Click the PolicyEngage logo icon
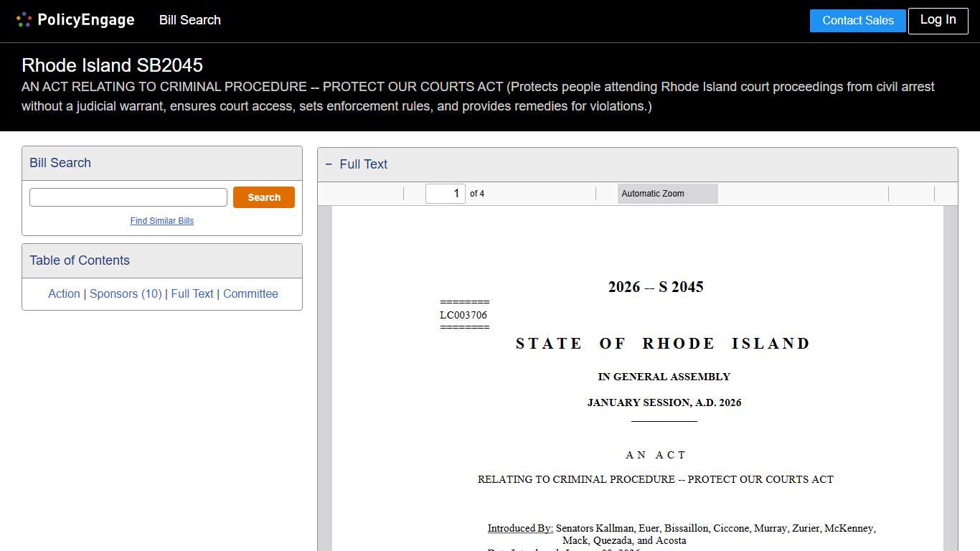 point(24,19)
